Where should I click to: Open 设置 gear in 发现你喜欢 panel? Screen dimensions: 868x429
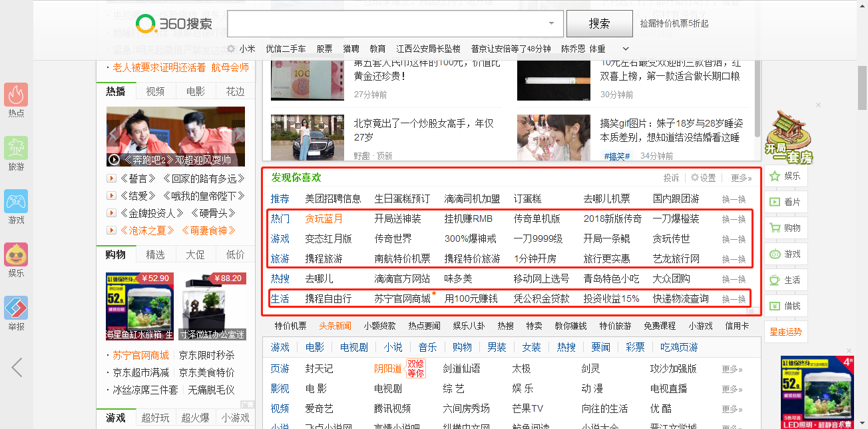(703, 178)
